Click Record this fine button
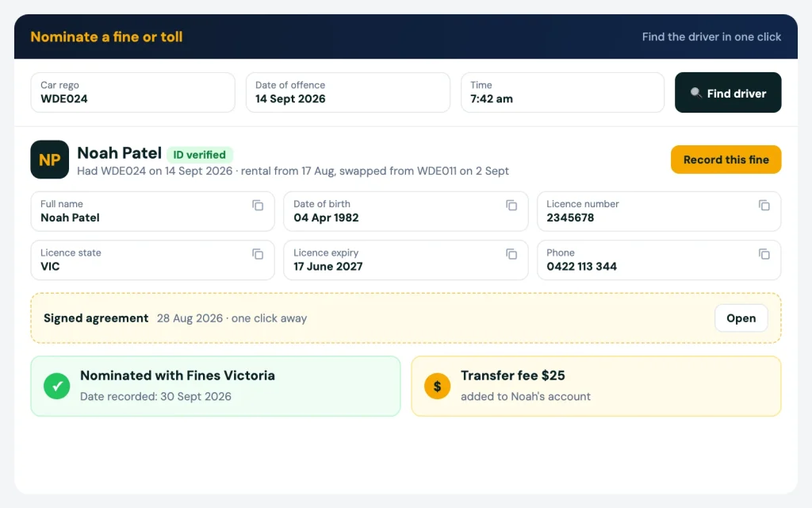This screenshot has height=508, width=812. point(726,160)
